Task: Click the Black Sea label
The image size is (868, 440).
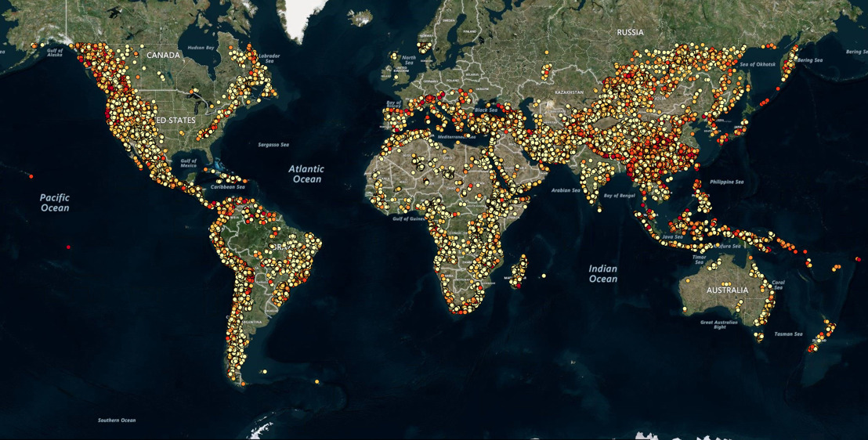Action: 486,110
